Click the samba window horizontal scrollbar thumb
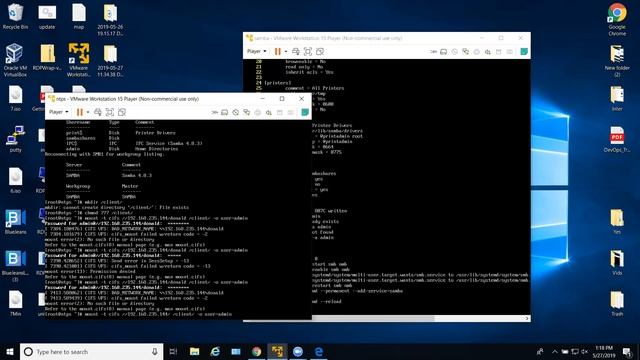The width and height of the screenshot is (640, 360). [x=373, y=318]
